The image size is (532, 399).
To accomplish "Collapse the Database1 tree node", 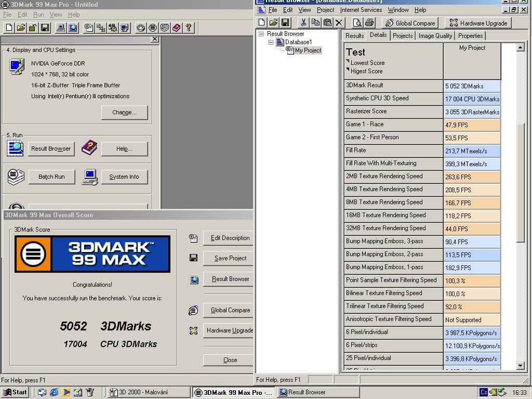I will (271, 43).
